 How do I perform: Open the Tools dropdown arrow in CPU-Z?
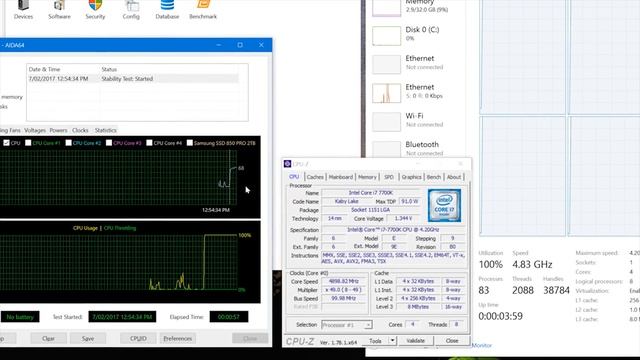[x=392, y=340]
